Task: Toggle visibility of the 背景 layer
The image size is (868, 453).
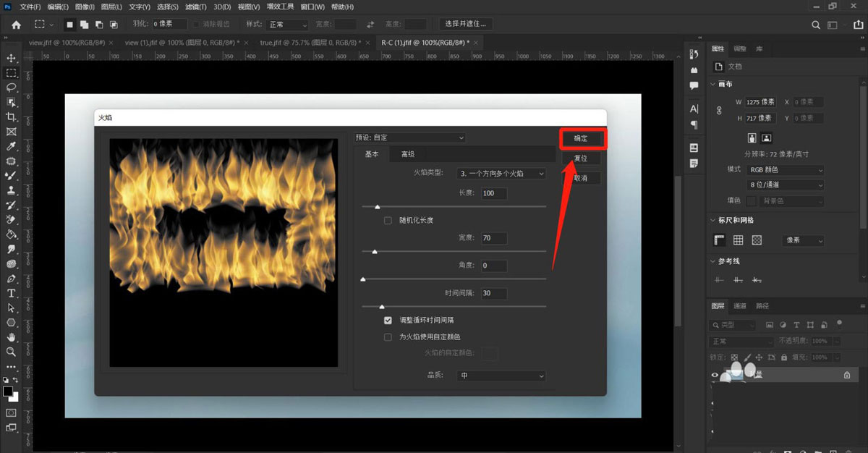Action: click(x=712, y=374)
